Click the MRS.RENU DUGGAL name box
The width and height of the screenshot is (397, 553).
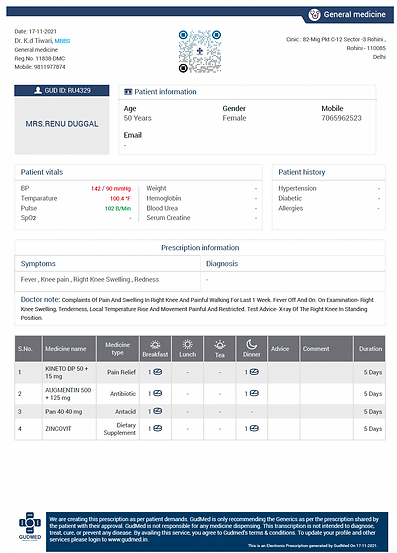pos(62,125)
